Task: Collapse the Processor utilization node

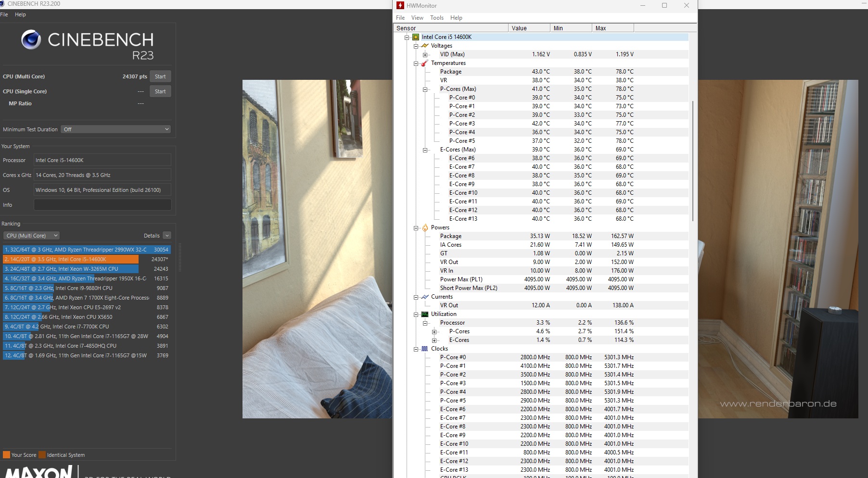Action: (x=425, y=323)
